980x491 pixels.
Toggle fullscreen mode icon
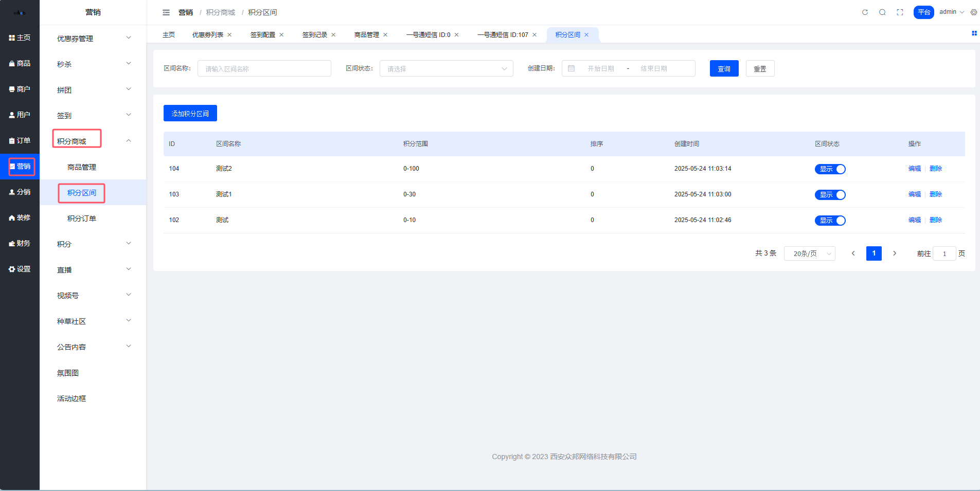pyautogui.click(x=900, y=12)
